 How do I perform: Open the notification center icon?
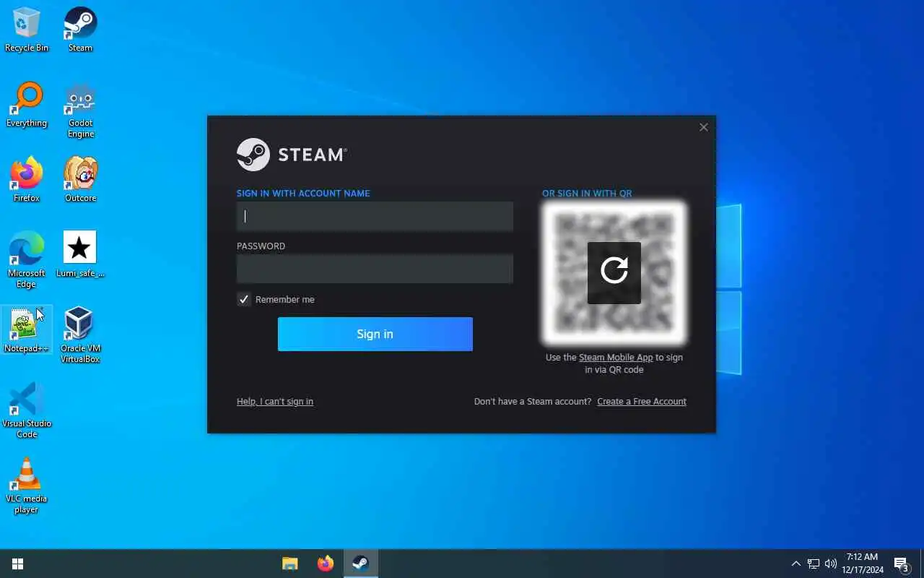point(902,564)
